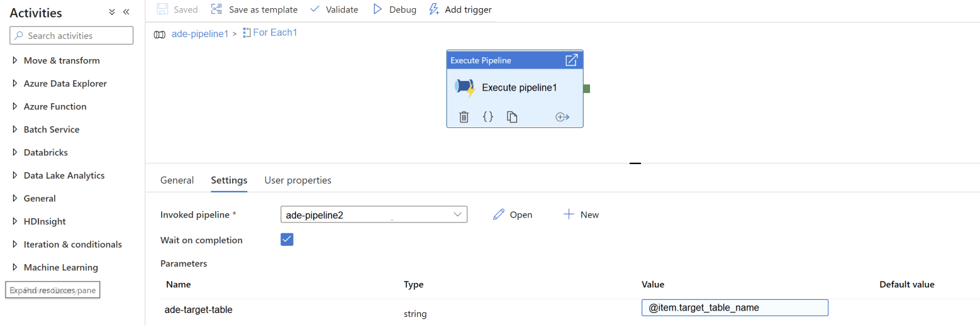Screen dimensions: 980x325
Task: Click the Validate checkmark icon
Action: [x=315, y=9]
